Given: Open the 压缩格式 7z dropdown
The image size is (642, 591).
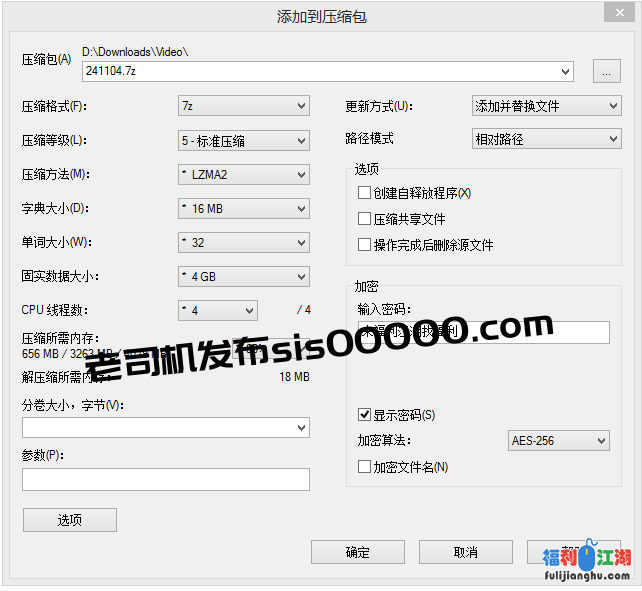Looking at the screenshot, I should pyautogui.click(x=243, y=106).
